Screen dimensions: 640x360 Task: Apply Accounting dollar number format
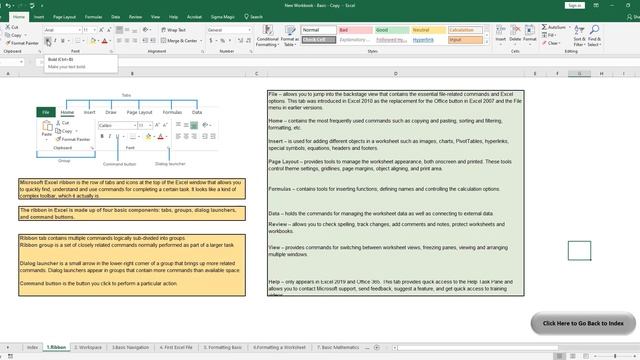211,41
